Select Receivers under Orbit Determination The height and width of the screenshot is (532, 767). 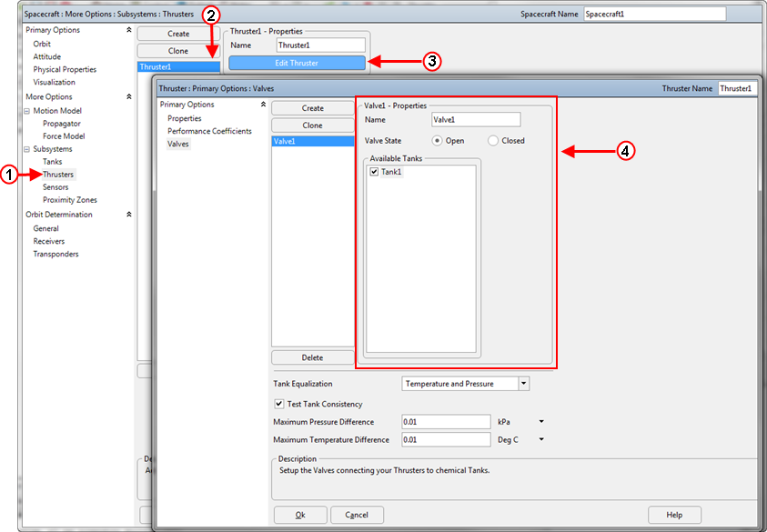click(x=49, y=241)
